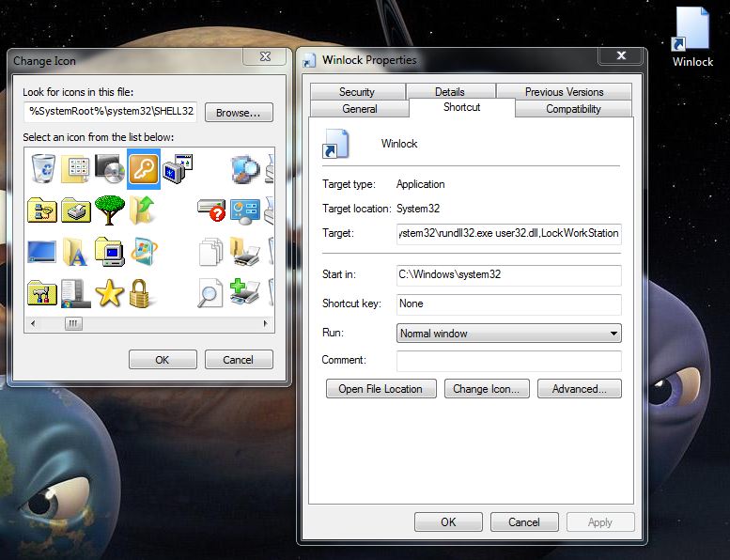
Task: Select the add printer green plus icon
Action: (x=245, y=292)
